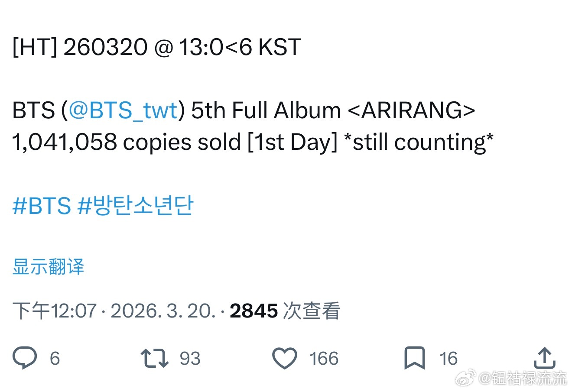
Task: Open the share upload icon
Action: (544, 358)
